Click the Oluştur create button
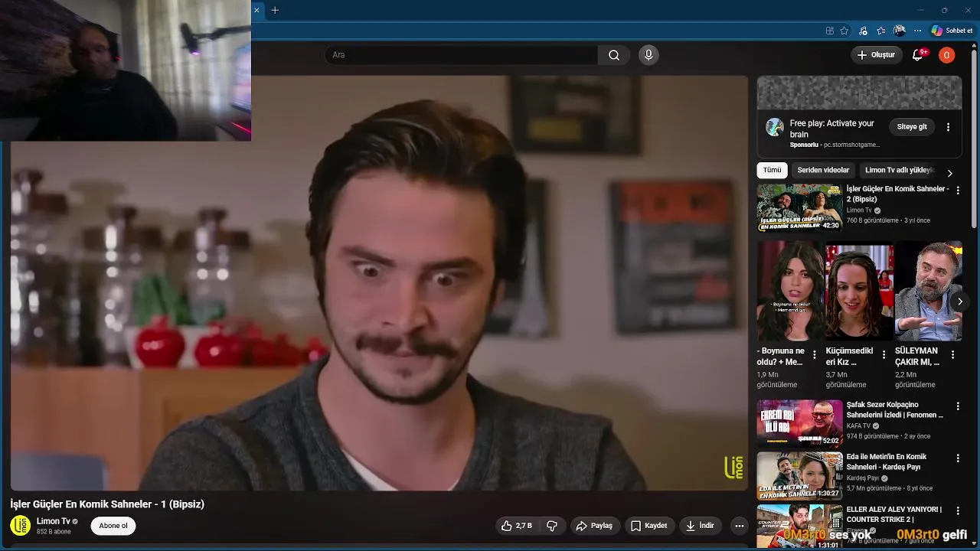The height and width of the screenshot is (551, 980). [x=875, y=55]
